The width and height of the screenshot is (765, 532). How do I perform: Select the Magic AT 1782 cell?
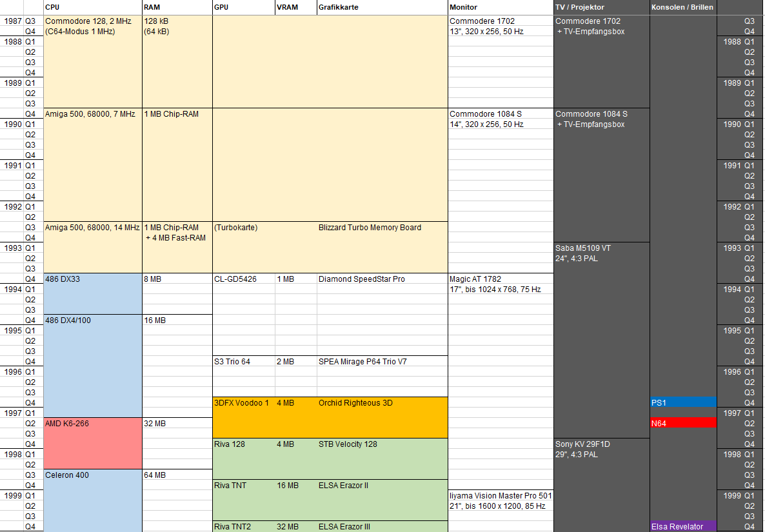click(501, 279)
